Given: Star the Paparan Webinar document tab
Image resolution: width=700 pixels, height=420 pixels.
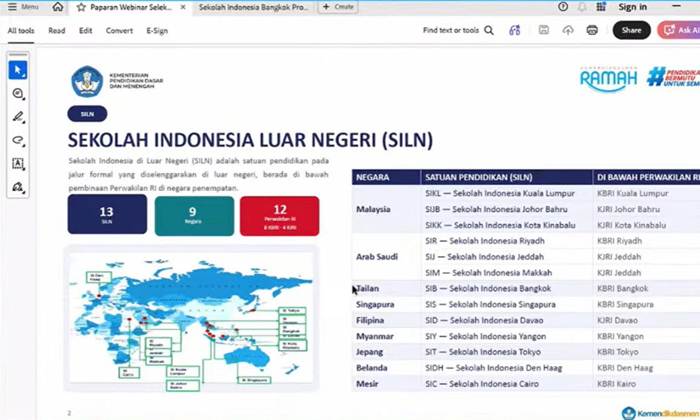Looking at the screenshot, I should coord(81,7).
